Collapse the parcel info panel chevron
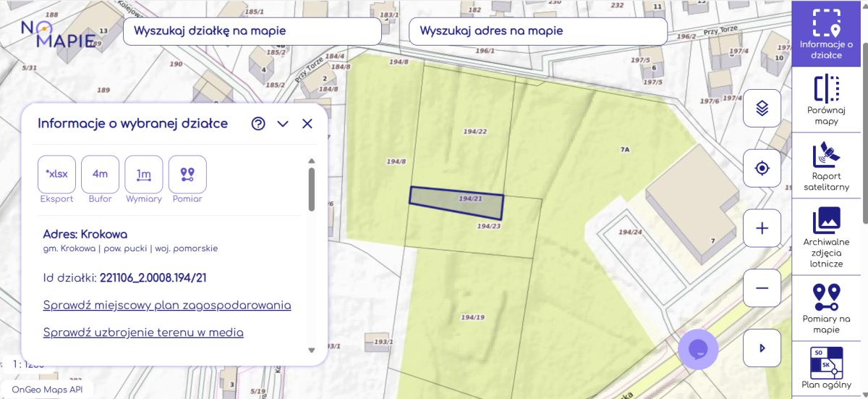 [283, 124]
